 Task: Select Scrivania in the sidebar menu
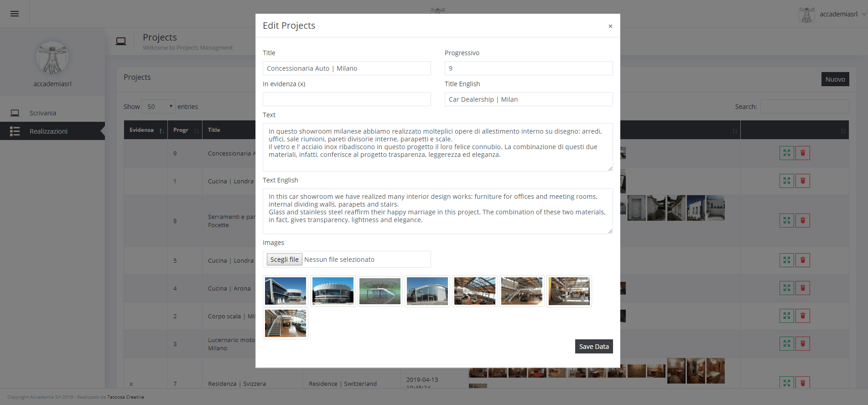[x=42, y=113]
